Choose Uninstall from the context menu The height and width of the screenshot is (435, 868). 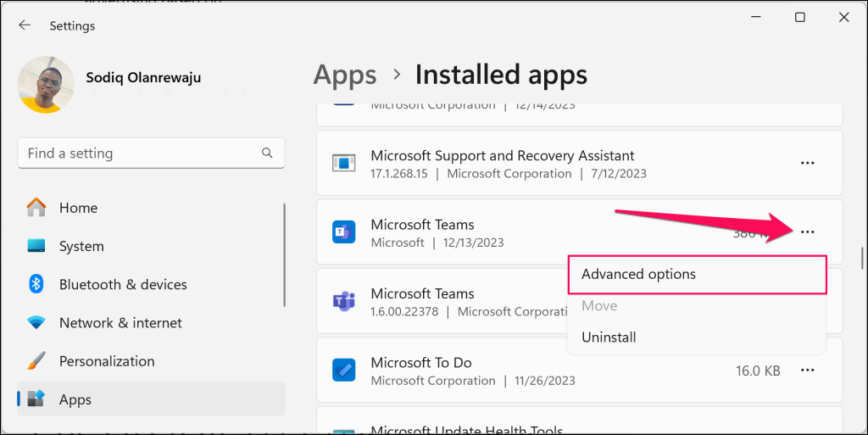(x=609, y=337)
